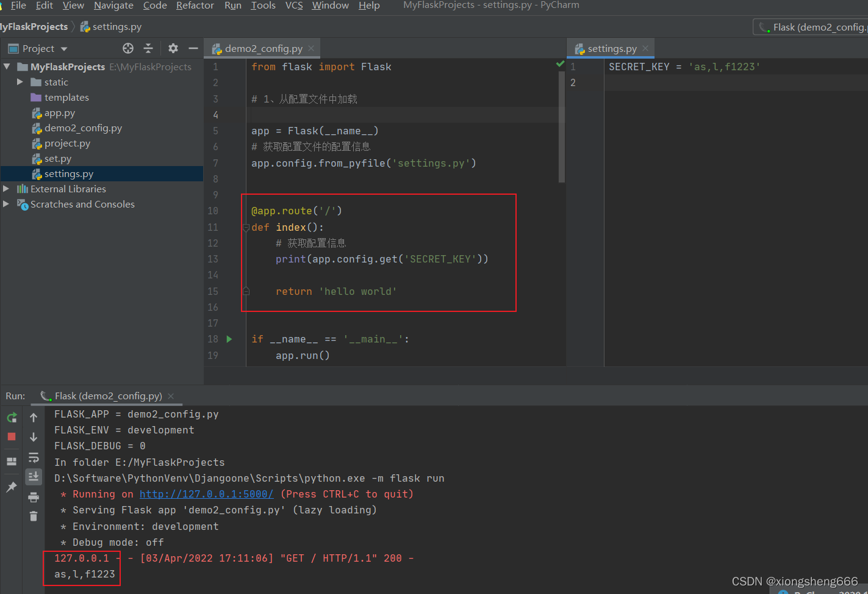The height and width of the screenshot is (594, 868).
Task: Click fold marker beside def index()
Action: pyautogui.click(x=246, y=227)
